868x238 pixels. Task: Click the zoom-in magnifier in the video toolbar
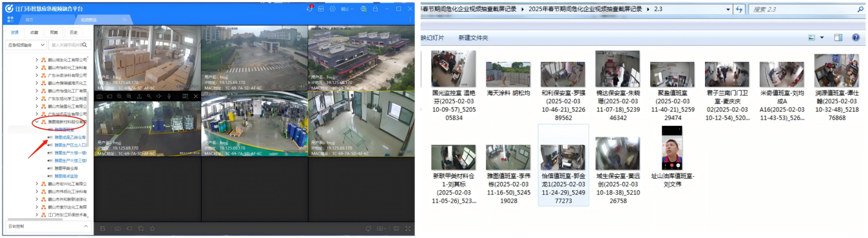click(x=119, y=96)
